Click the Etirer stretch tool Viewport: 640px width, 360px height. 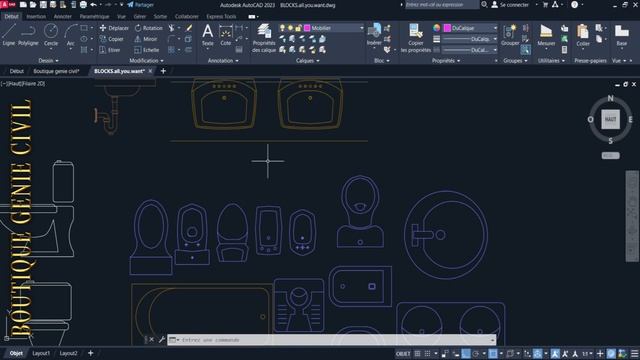coord(110,50)
